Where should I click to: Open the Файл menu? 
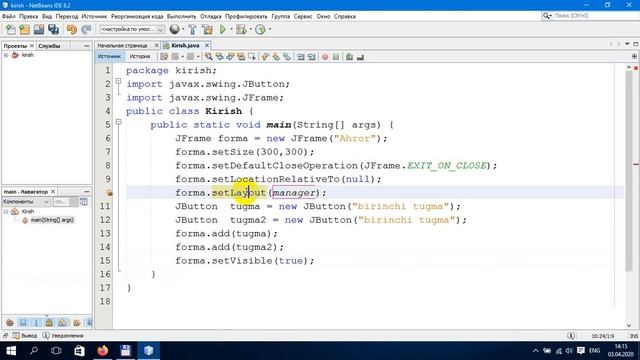pyautogui.click(x=9, y=16)
